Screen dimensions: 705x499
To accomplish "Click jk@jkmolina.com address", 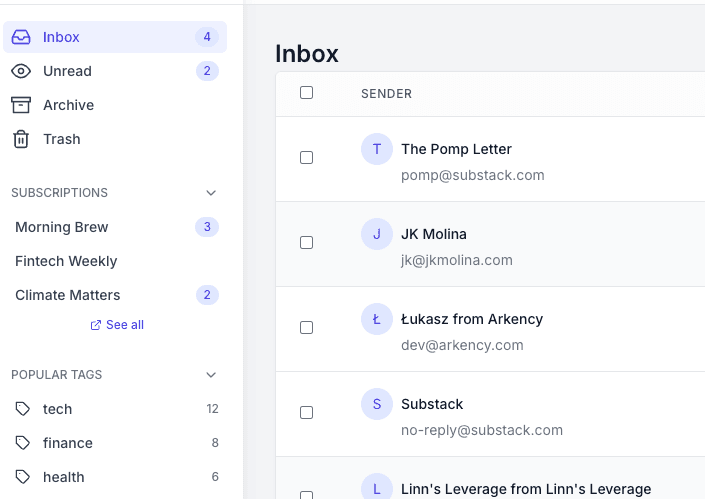I will tap(457, 260).
